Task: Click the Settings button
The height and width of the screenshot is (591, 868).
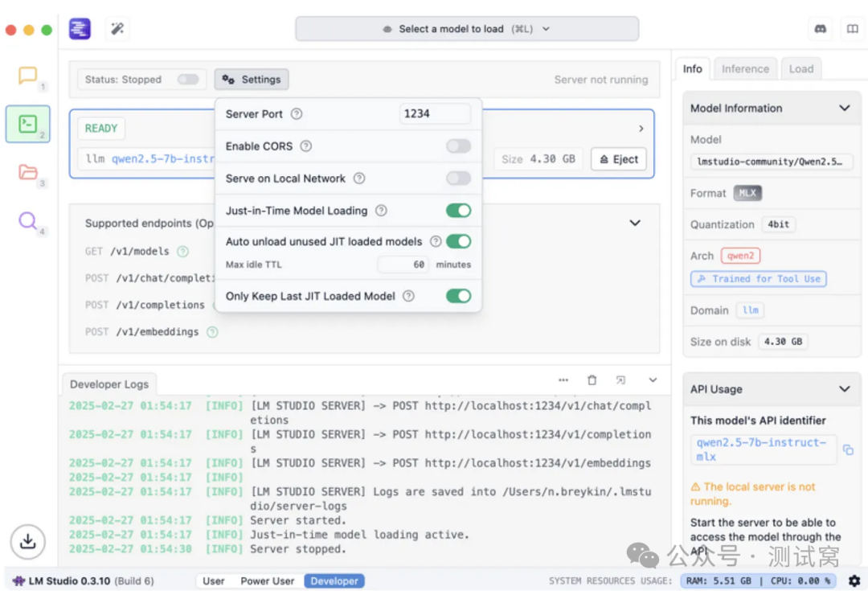Action: click(x=252, y=80)
